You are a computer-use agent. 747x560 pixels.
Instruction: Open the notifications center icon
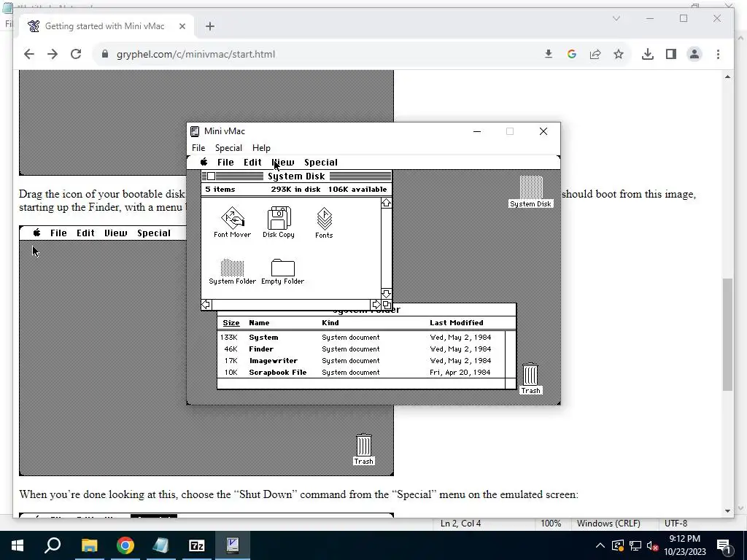(724, 545)
